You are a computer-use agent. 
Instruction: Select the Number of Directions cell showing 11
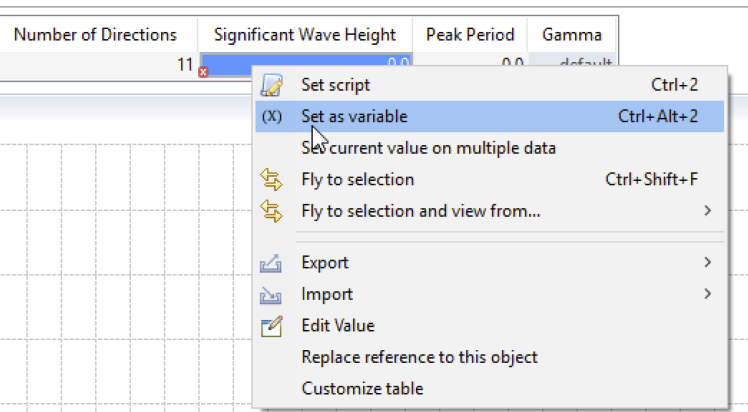point(100,63)
